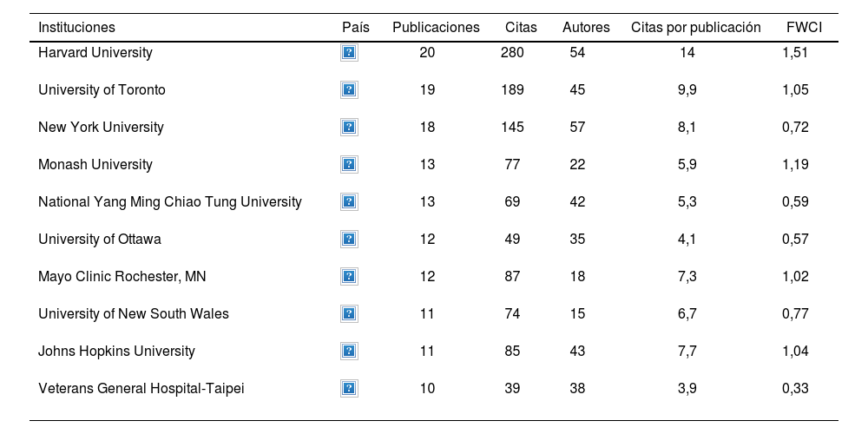This screenshot has height=434, width=868.
Task: Open the Harvard University institution name
Action: pyautogui.click(x=95, y=53)
